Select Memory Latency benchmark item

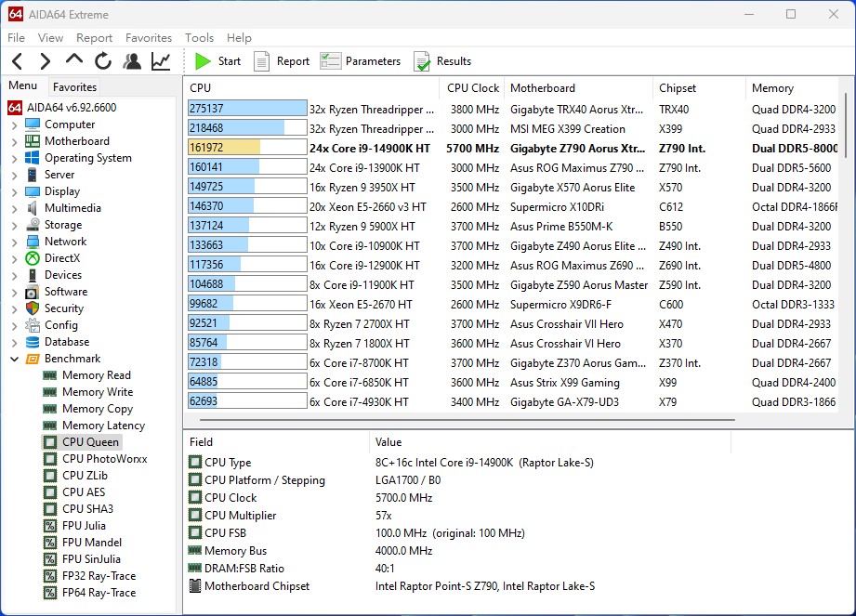pos(103,426)
